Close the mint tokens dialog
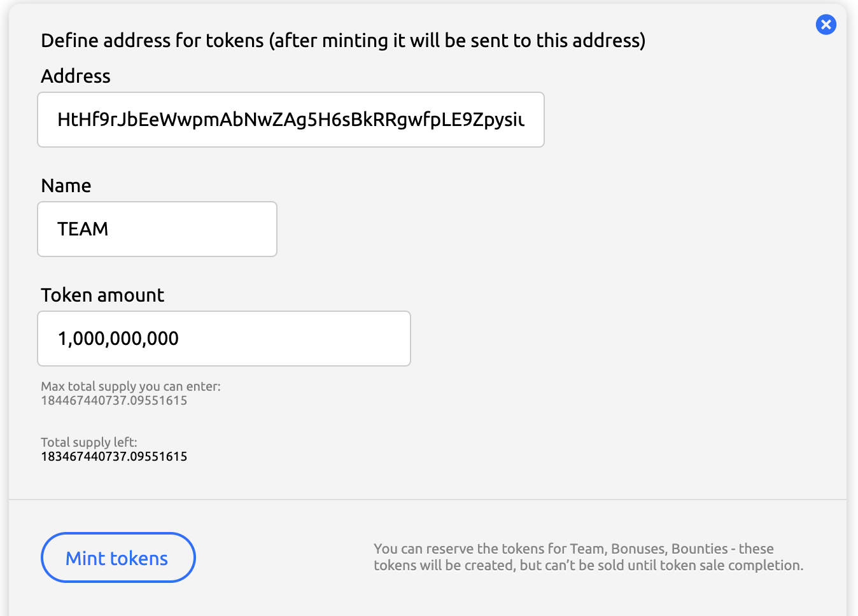Image resolution: width=858 pixels, height=616 pixels. [x=826, y=25]
